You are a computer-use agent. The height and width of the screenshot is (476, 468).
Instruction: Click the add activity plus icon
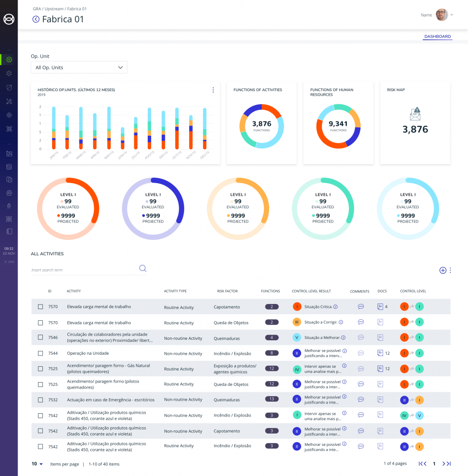(442, 270)
